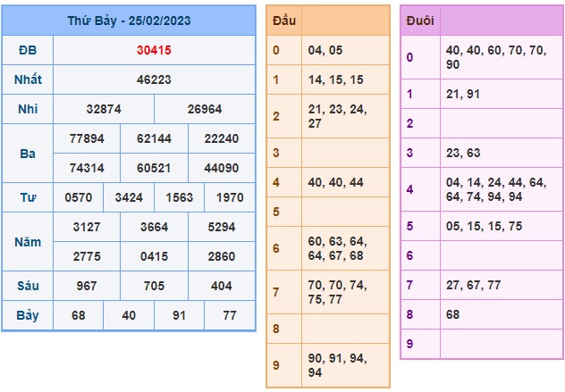Click the number 32874 in Nhì row
This screenshot has height=392, width=565.
tap(104, 109)
